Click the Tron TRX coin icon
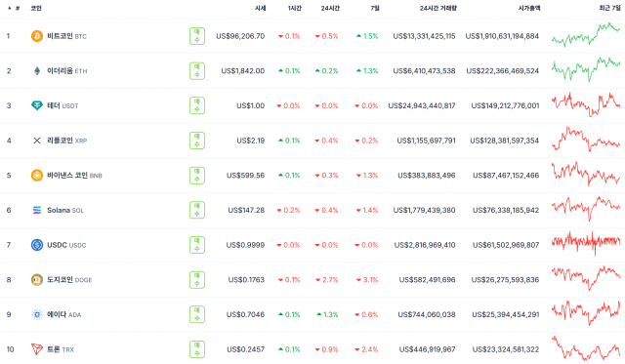Image resolution: width=625 pixels, height=364 pixels. click(37, 349)
